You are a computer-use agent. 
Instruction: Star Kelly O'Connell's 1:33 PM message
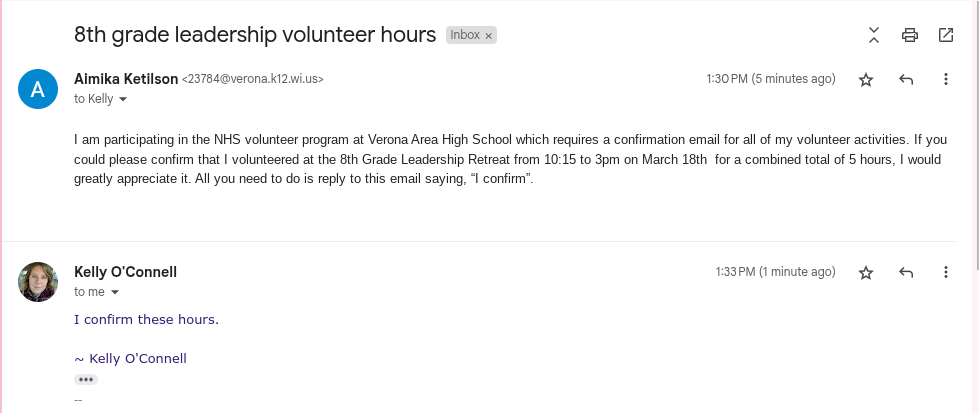click(x=866, y=272)
